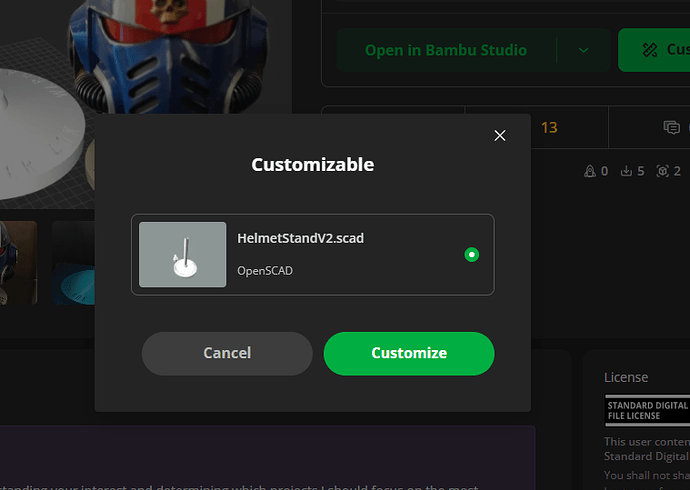Click the downloads count icon
Screen dimensions: 690x490
coord(626,171)
